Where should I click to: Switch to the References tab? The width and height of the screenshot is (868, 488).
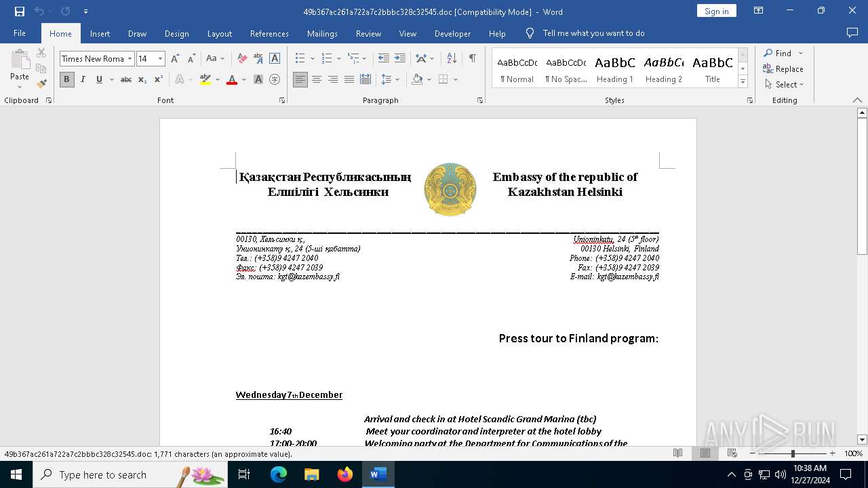(x=269, y=33)
